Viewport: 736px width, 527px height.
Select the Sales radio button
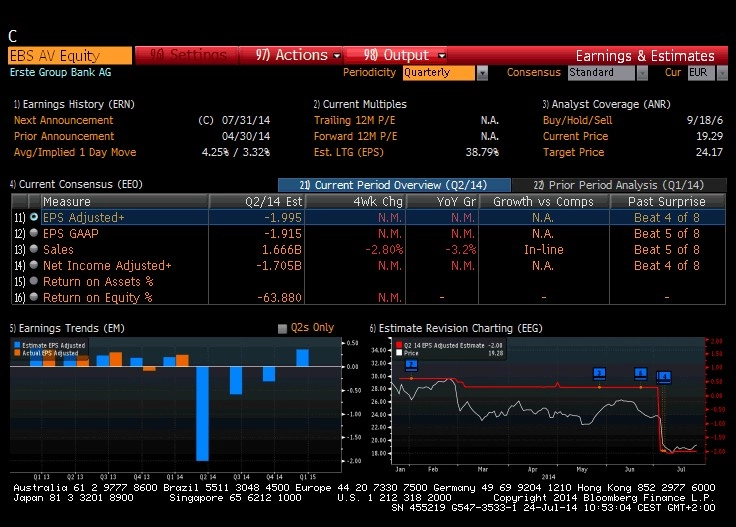click(x=34, y=249)
